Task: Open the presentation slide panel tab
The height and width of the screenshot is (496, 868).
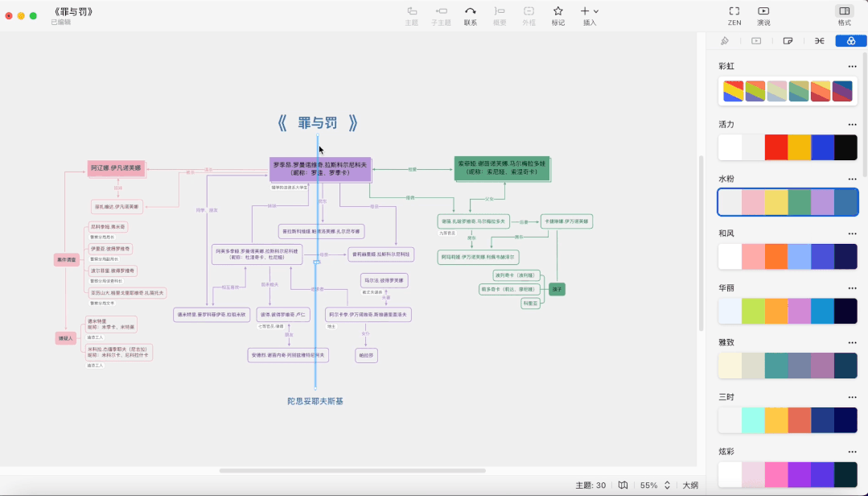Action: coord(756,41)
